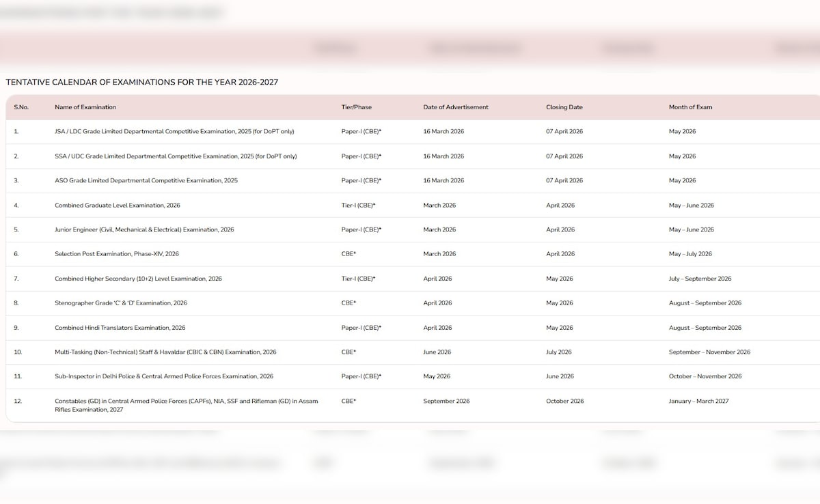Open the Selection Post Examination, Phase-XIV entry
820x504 pixels.
(116, 254)
